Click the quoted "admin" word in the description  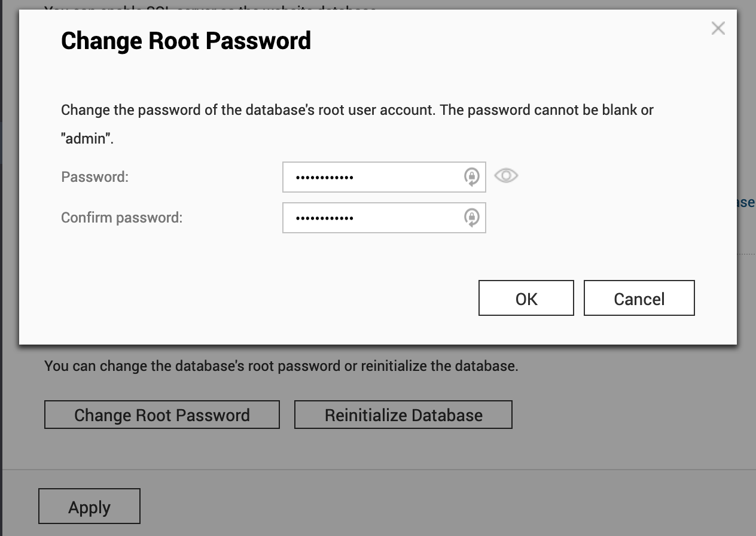[87, 139]
